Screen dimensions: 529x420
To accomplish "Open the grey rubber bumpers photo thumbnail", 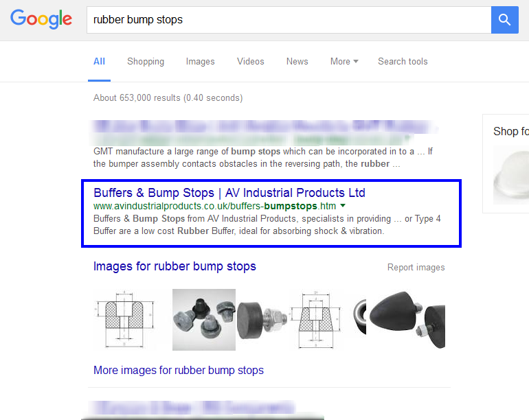I will 204,320.
